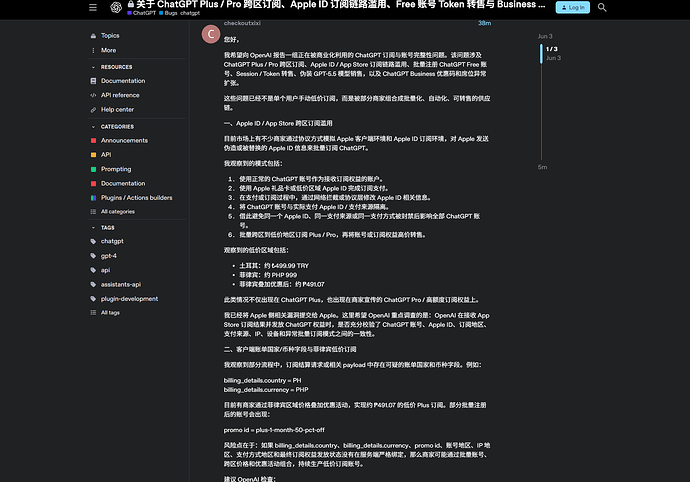Click the OpenAI logo icon
690x482 pixels.
click(x=116, y=7)
